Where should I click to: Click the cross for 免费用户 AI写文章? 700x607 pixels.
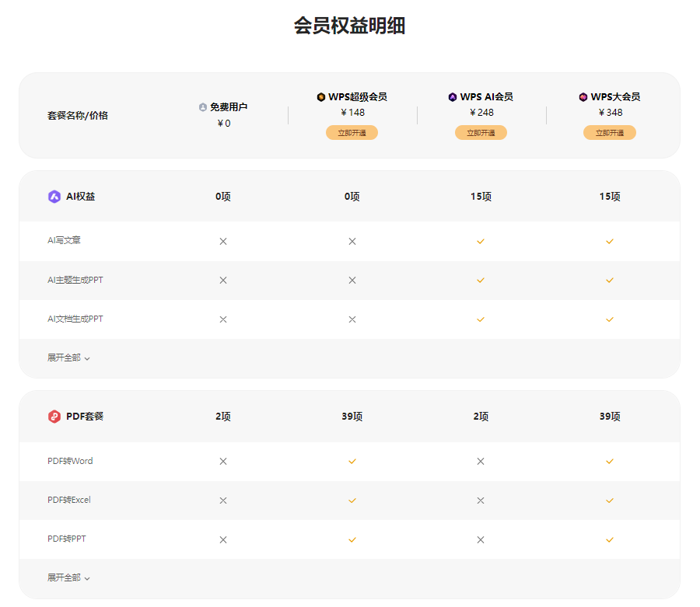(223, 241)
